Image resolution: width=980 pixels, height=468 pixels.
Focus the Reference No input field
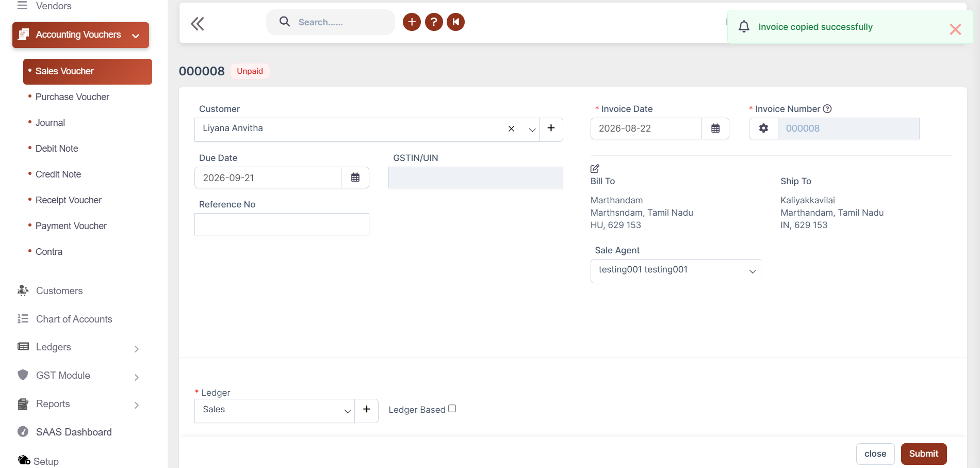pyautogui.click(x=282, y=224)
